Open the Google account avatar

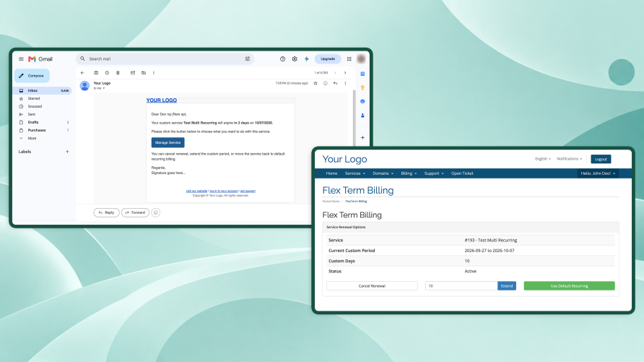361,59
